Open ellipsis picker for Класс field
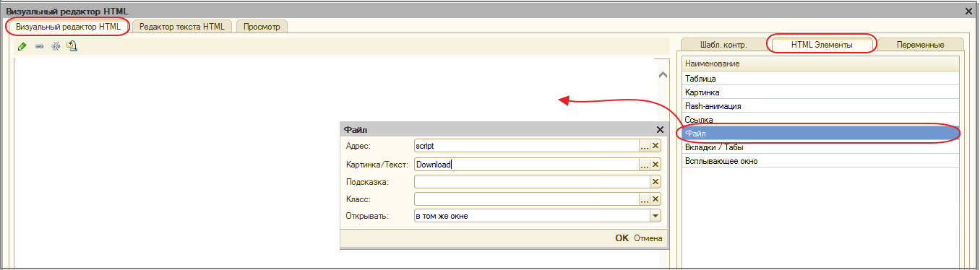Viewport: 980px width, 270px height. coord(645,199)
